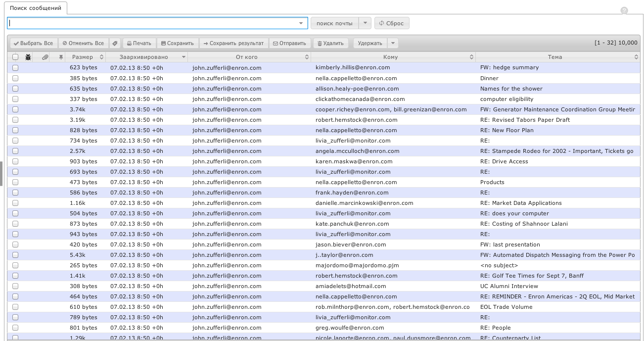Click recipient kate.panchuk@enron.com

pos(352,224)
